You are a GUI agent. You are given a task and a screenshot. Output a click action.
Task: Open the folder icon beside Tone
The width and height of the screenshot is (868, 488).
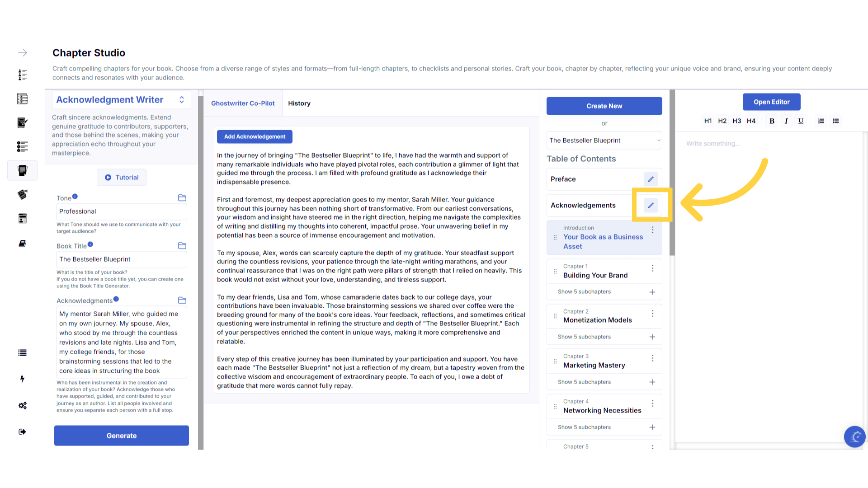[x=182, y=198]
